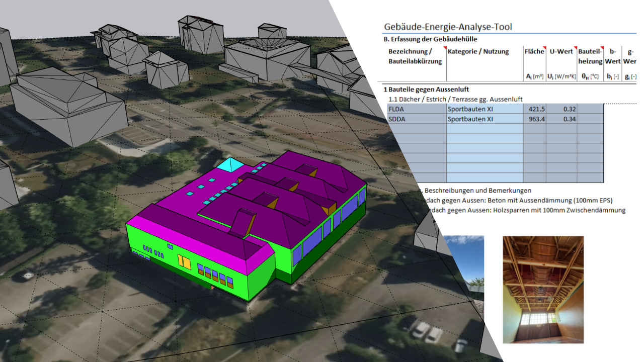Select the cyan pyramid skylight on the model

pos(229,165)
